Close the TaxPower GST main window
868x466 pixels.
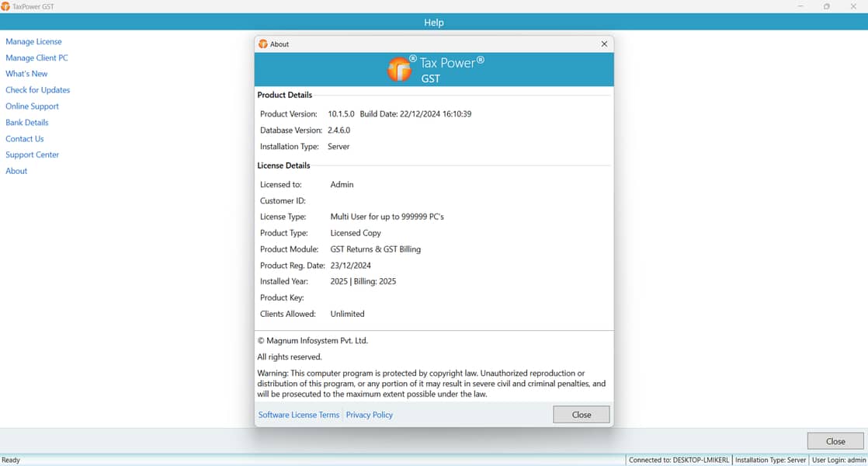[x=853, y=7]
